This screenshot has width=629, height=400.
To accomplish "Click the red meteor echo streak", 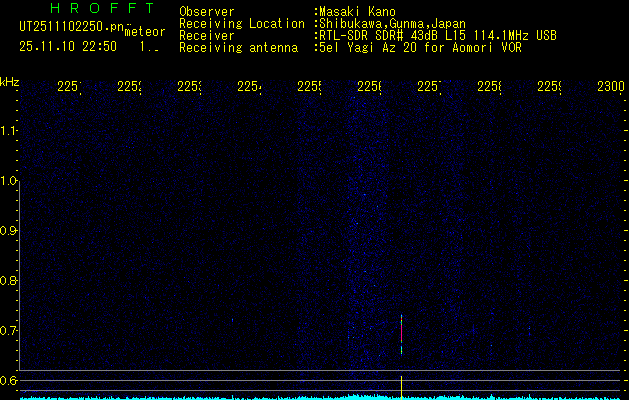I will [x=401, y=334].
